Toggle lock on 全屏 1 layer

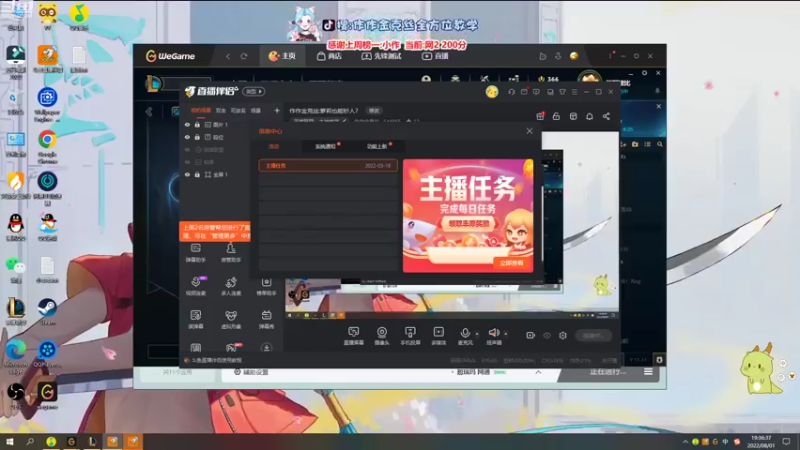[x=197, y=174]
